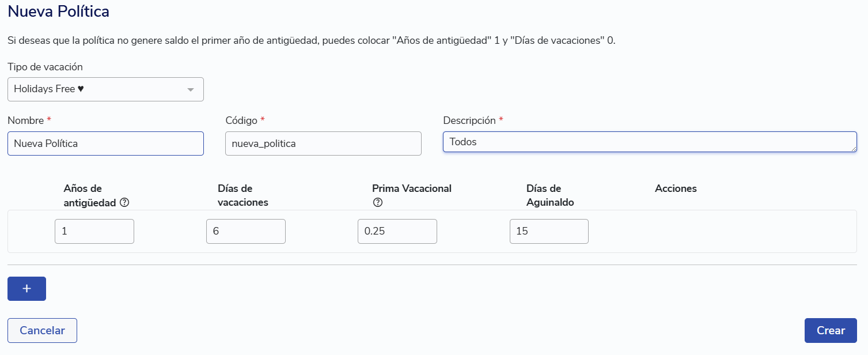Click the Crear button to create policy

[x=831, y=330]
